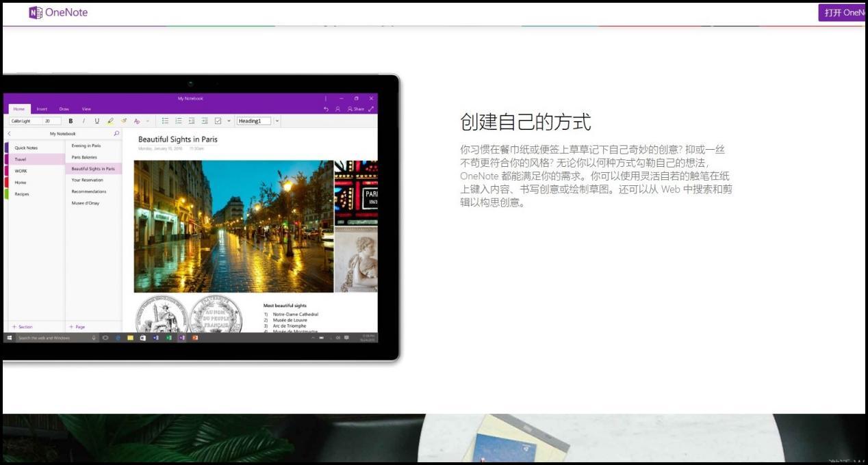Apply bulleted list formatting
868x465 pixels.
[165, 121]
